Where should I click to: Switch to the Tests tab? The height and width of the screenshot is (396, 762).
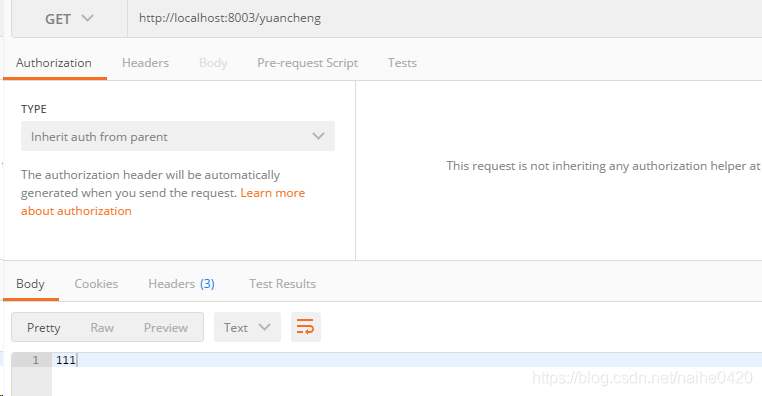tap(402, 63)
